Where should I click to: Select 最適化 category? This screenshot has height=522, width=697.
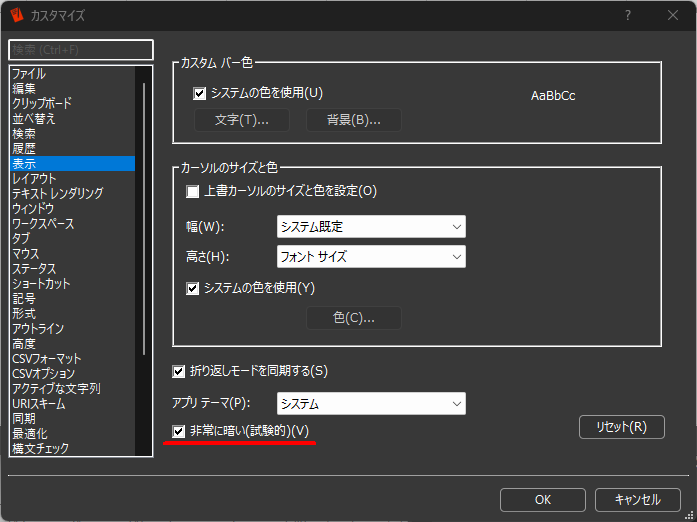(x=72, y=434)
